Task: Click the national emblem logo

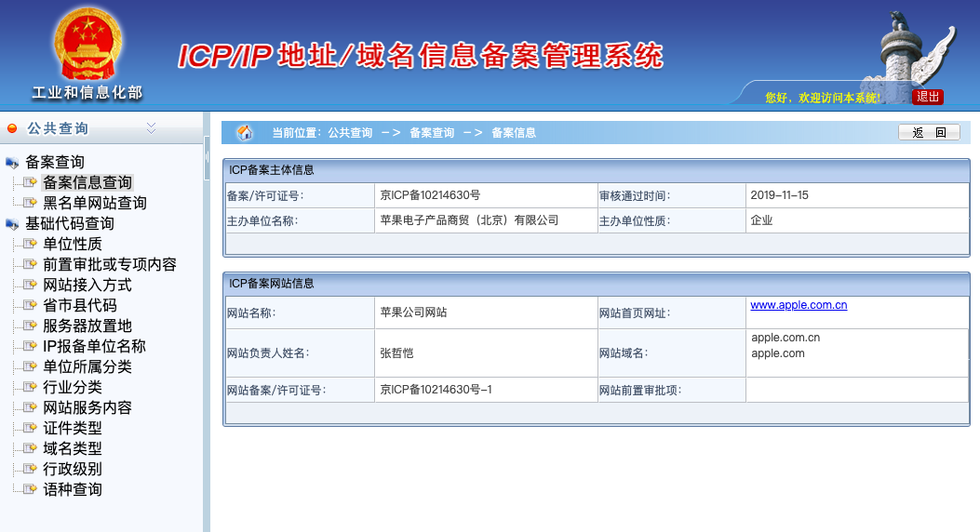Action: click(x=88, y=43)
